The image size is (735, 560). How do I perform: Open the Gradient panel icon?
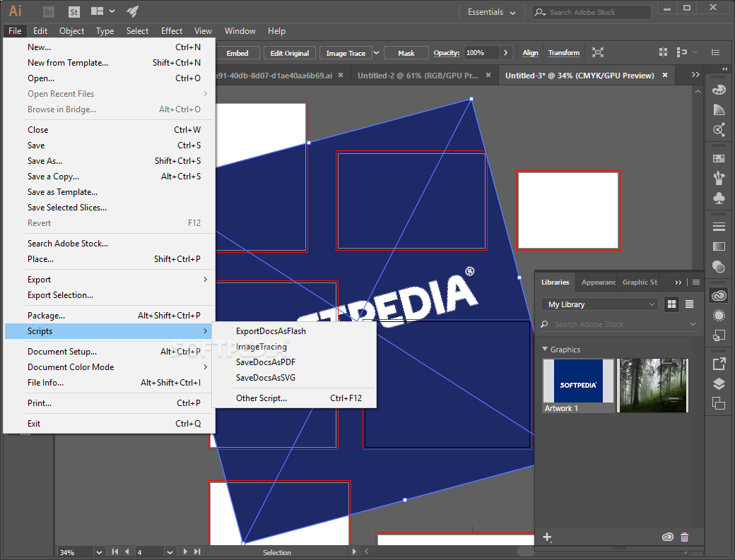[719, 246]
